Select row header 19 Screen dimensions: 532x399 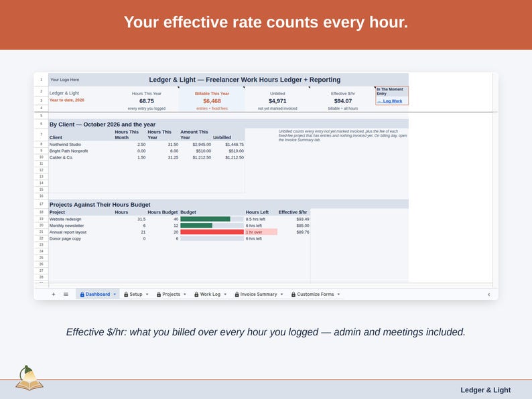pos(42,219)
